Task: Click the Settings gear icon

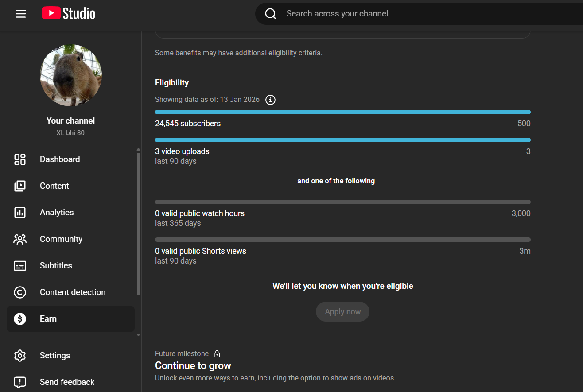Action: coord(20,356)
